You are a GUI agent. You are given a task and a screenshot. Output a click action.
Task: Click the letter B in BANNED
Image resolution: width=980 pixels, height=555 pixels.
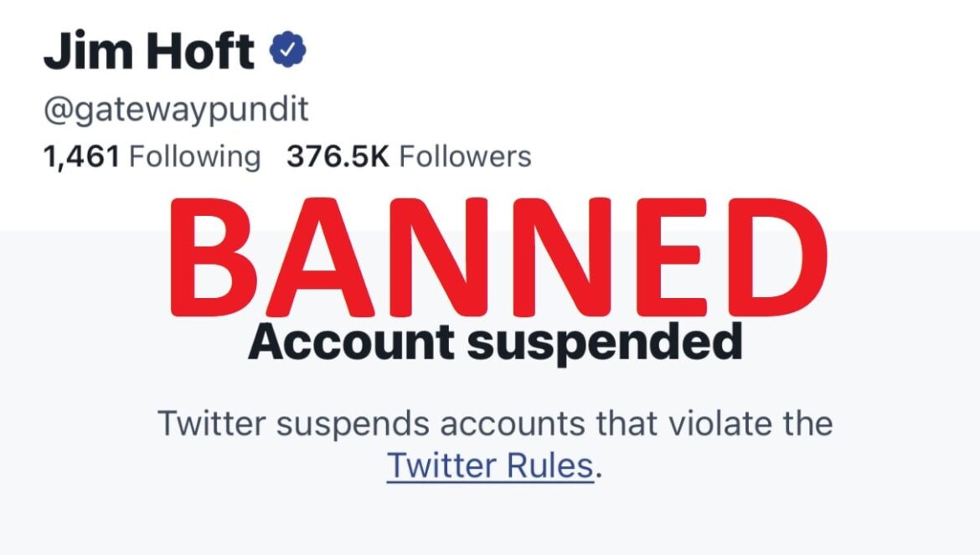(x=213, y=257)
